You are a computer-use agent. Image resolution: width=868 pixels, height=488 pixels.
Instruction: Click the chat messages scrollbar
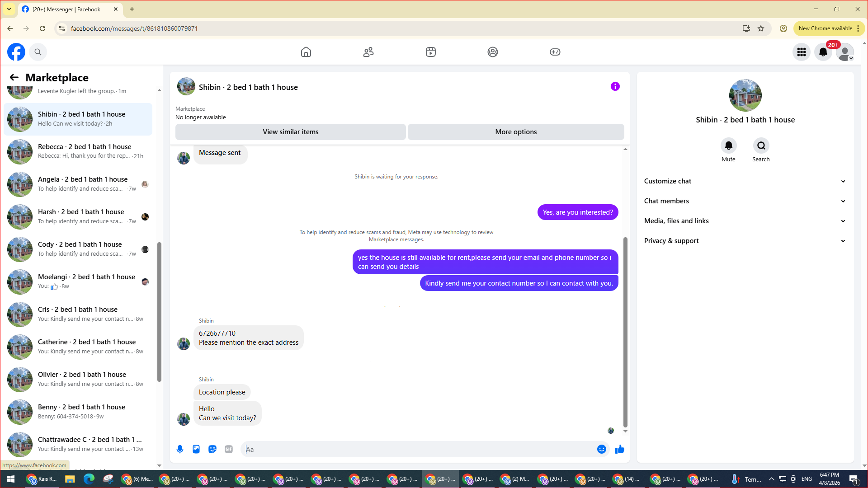(625, 332)
